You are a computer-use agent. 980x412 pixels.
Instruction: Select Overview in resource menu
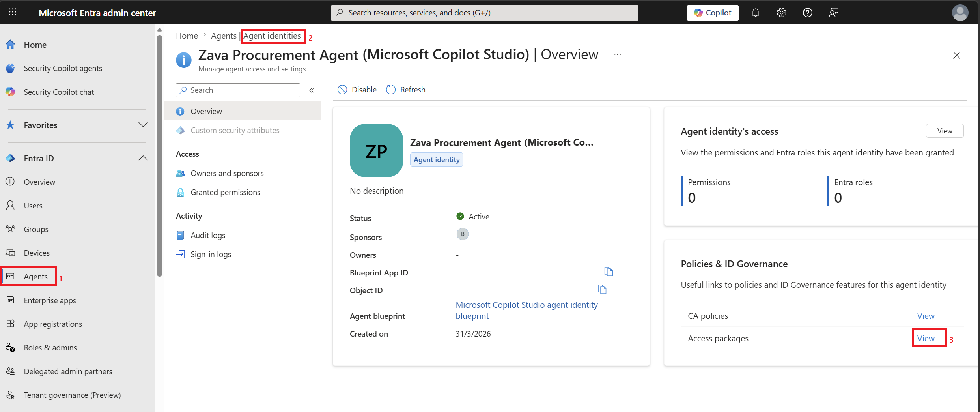[243, 111]
